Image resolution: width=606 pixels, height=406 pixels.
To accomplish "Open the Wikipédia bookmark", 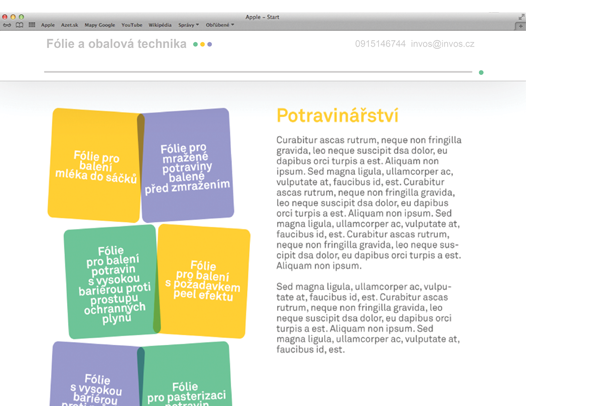I will click(160, 24).
